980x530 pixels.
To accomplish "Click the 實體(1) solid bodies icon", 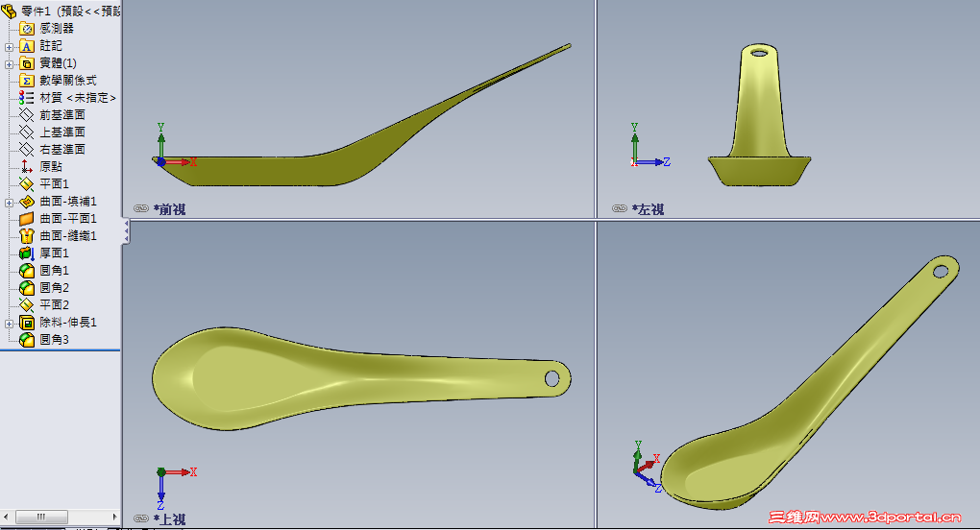I will [x=26, y=63].
